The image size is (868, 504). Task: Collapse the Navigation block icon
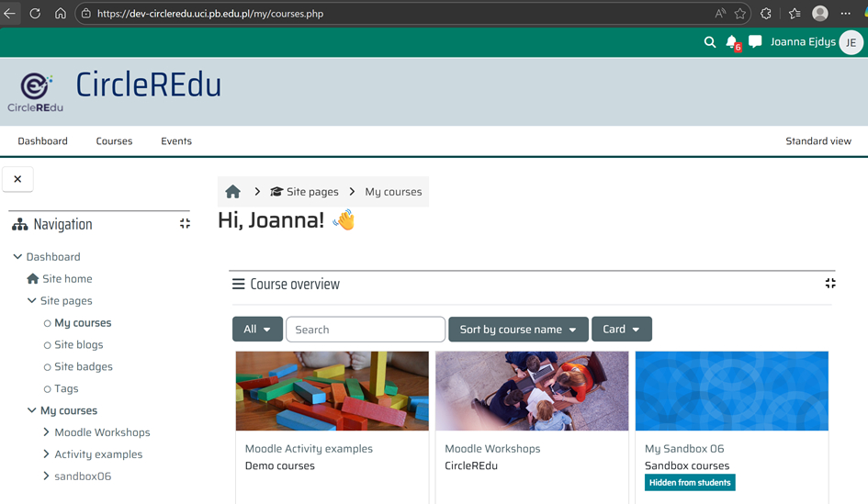pos(185,224)
